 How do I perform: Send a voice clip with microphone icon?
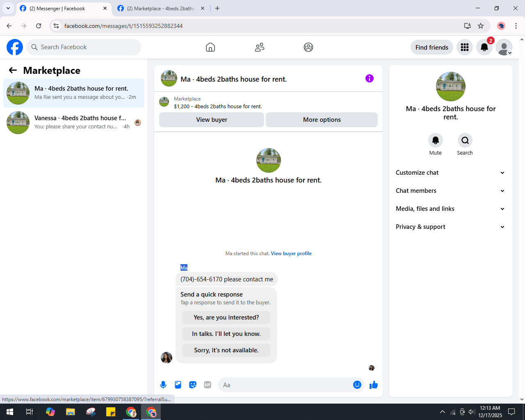point(163,385)
